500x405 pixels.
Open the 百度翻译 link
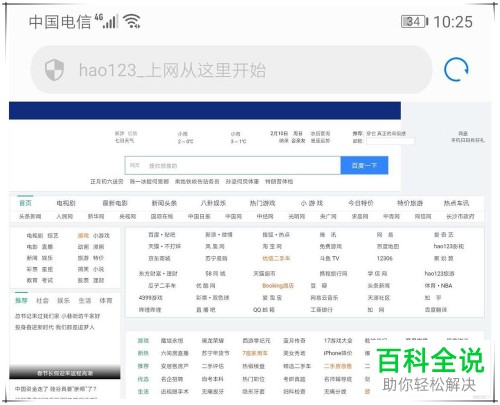[436, 310]
